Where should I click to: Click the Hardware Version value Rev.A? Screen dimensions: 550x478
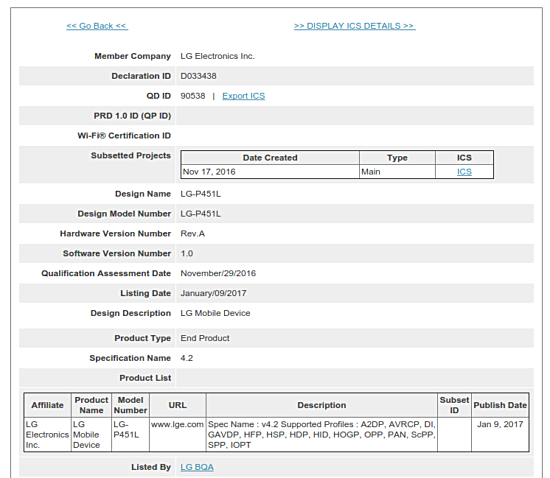(193, 234)
